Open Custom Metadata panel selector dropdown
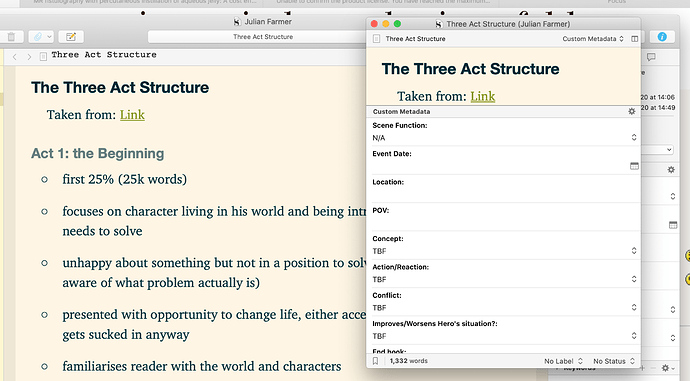The height and width of the screenshot is (381, 690). pos(593,39)
